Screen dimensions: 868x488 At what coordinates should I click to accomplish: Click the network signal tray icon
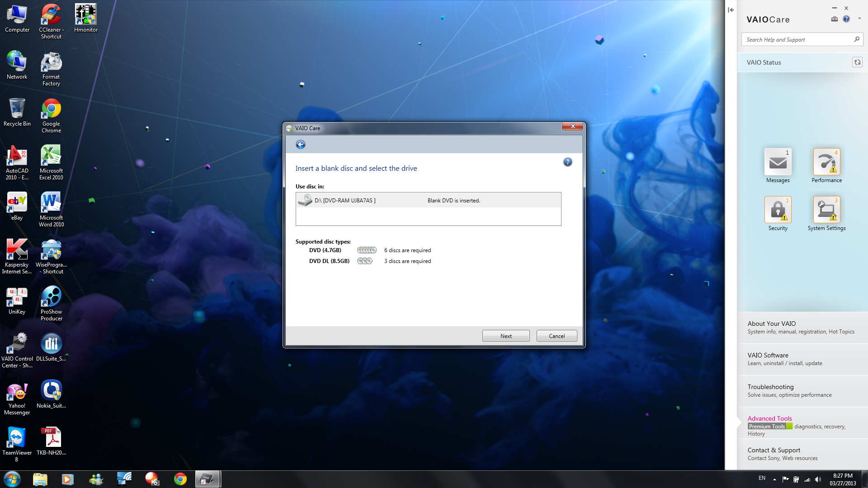point(807,479)
